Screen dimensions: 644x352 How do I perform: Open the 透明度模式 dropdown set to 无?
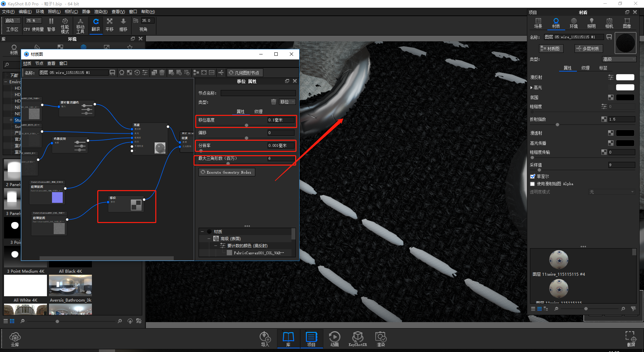click(611, 192)
